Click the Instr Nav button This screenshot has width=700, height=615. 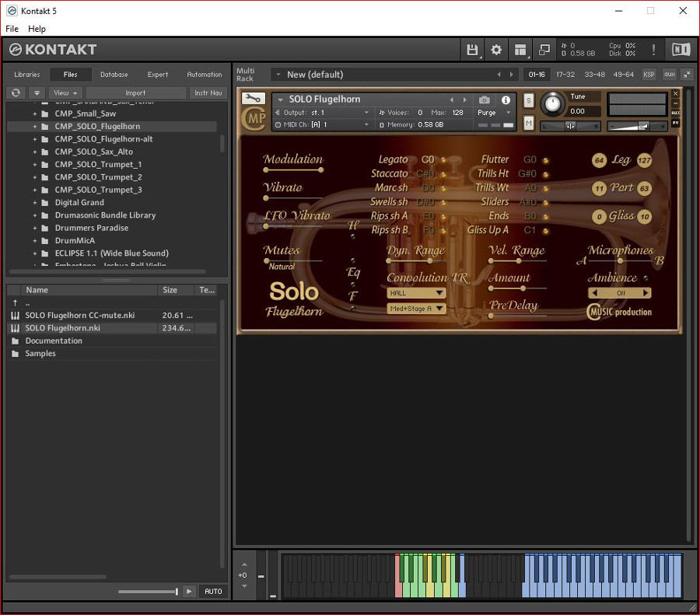[208, 93]
